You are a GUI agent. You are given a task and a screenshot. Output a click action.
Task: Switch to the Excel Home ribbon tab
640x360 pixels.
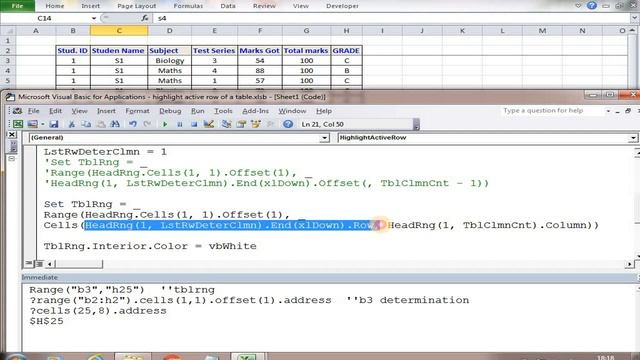click(55, 6)
